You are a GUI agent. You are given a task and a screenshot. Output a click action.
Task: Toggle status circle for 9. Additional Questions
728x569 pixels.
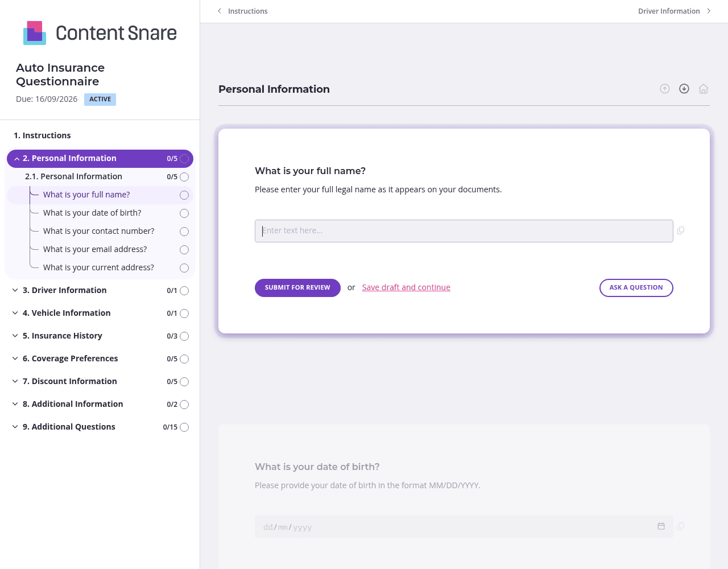click(x=184, y=427)
